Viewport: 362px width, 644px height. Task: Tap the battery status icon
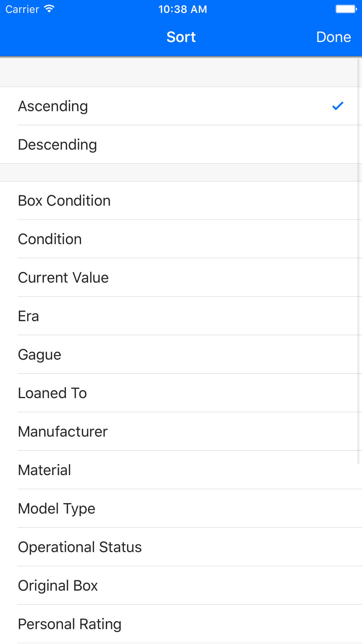(x=346, y=9)
